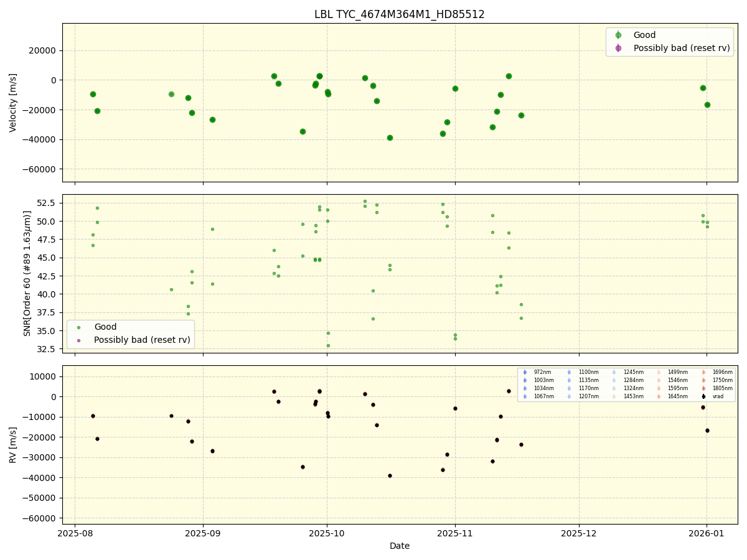Click the lowest velocity point near −39000 in October
747x560 pixels.
[390, 138]
